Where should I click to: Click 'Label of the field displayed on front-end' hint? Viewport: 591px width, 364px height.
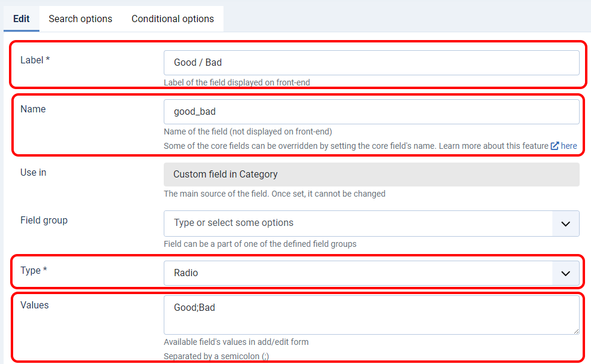coord(237,82)
